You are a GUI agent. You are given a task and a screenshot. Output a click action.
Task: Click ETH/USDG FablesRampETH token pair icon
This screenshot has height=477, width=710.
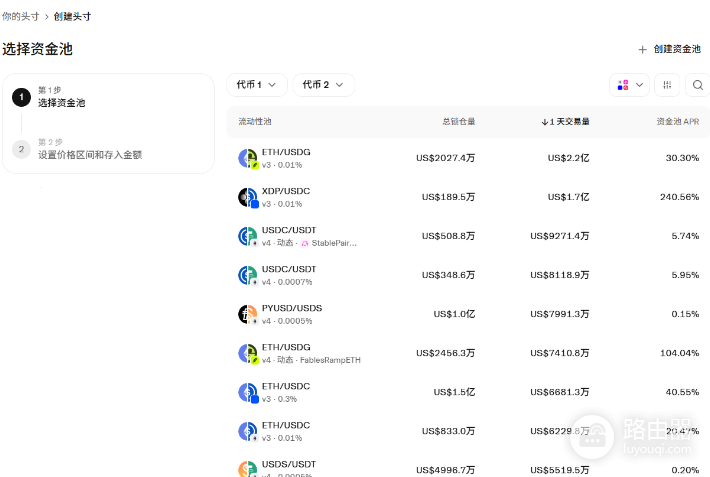248,353
